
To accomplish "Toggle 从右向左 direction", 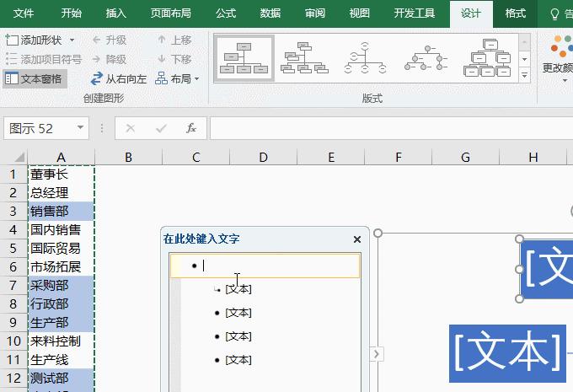I will coord(119,78).
